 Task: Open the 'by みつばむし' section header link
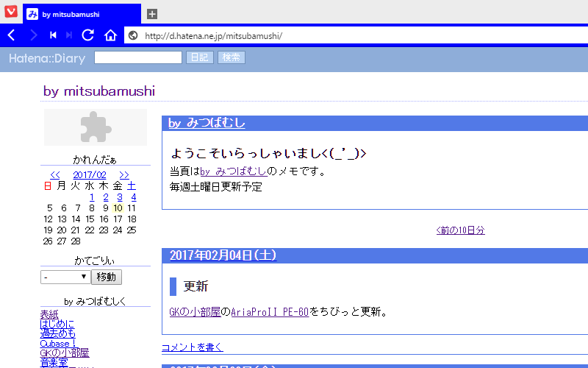coord(207,123)
